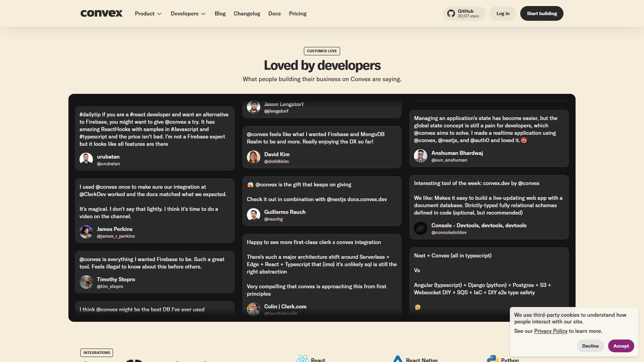The width and height of the screenshot is (644, 362).
Task: Click the name David Kim
Action: click(277, 154)
